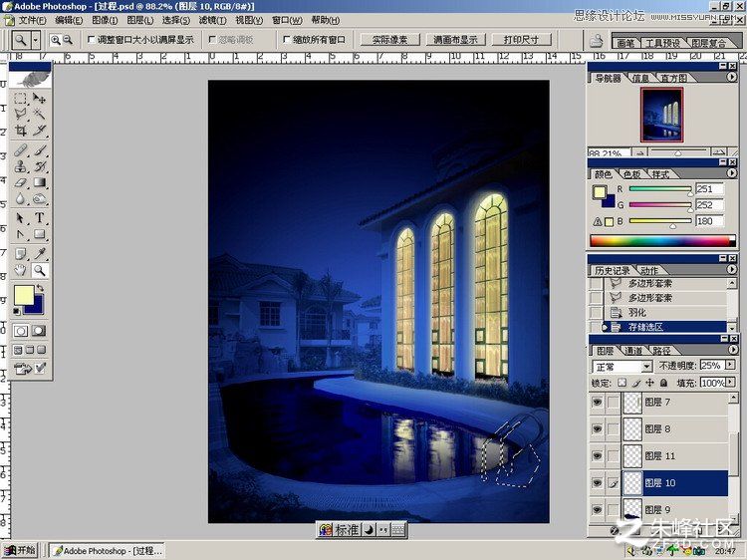Swap foreground and background colors
This screenshot has height=560, width=747.
coord(40,288)
